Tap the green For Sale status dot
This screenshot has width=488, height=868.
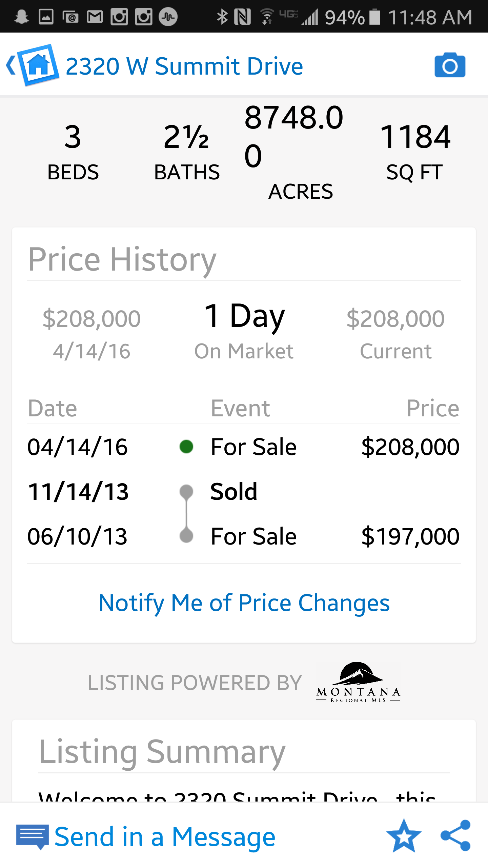(x=186, y=447)
